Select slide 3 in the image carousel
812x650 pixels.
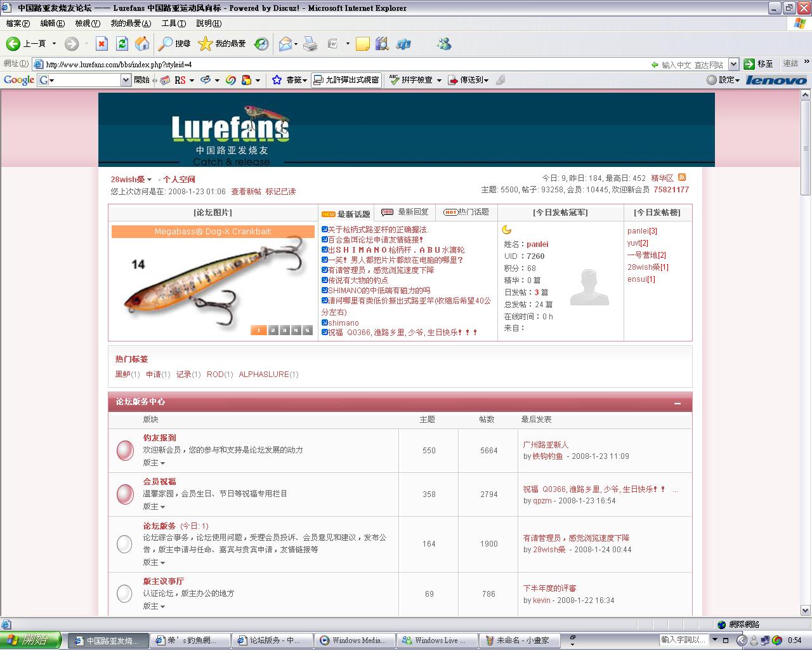(284, 330)
